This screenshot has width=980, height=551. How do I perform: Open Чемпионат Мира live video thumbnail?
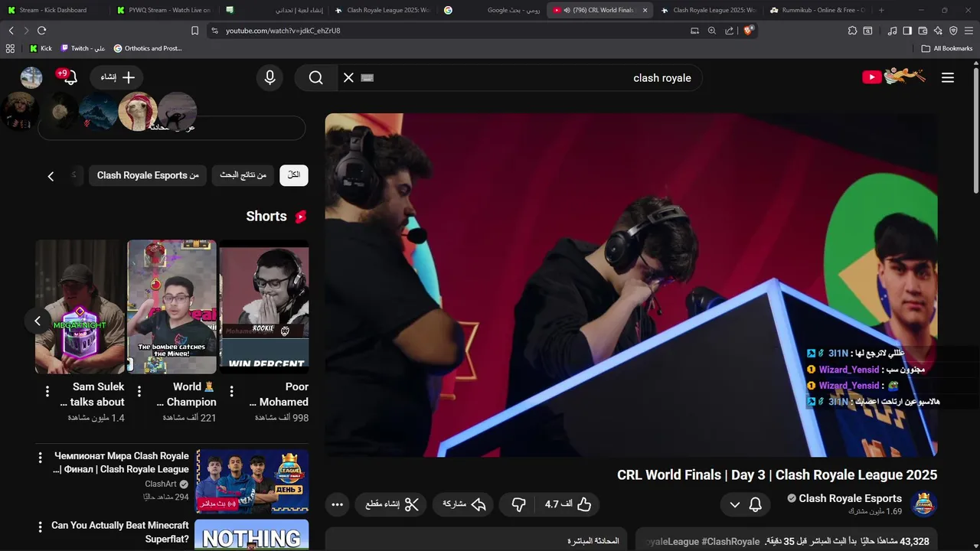[x=252, y=481]
